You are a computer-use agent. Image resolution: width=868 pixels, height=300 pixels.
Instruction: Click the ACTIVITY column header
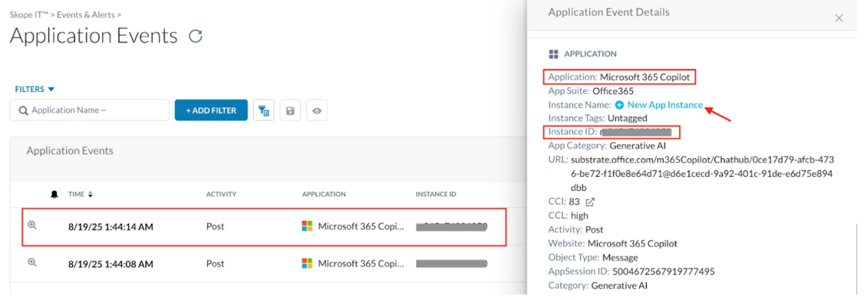click(221, 194)
